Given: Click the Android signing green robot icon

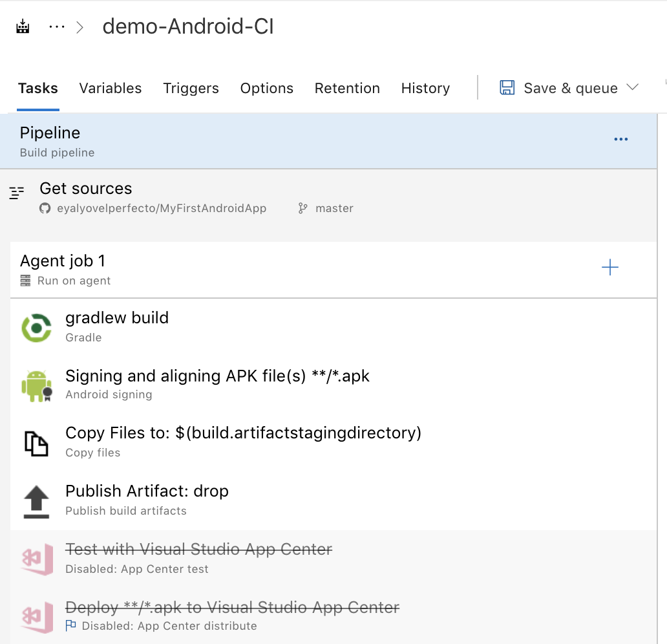Looking at the screenshot, I should click(x=37, y=385).
